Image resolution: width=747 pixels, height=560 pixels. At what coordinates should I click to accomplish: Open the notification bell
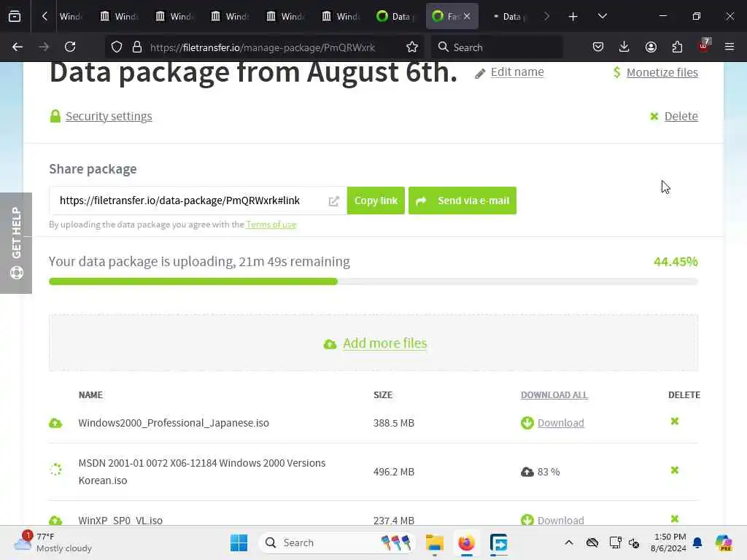[697, 542]
